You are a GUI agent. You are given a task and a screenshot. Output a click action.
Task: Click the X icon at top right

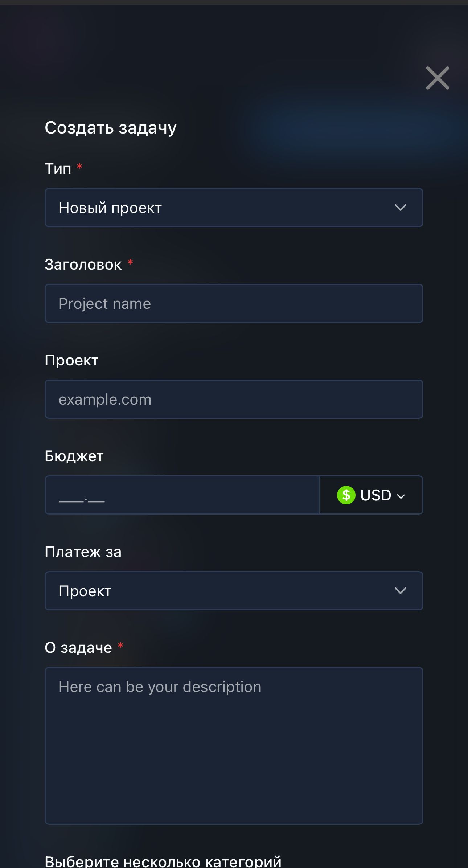point(437,78)
